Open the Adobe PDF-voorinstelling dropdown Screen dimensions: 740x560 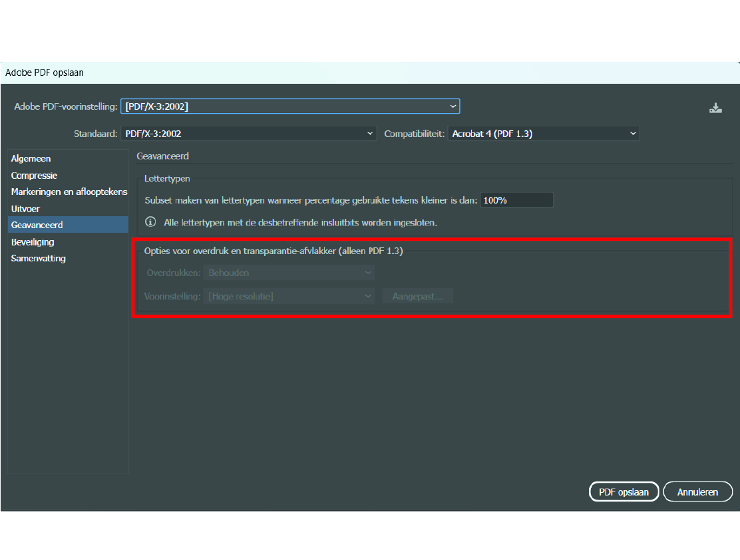[290, 106]
